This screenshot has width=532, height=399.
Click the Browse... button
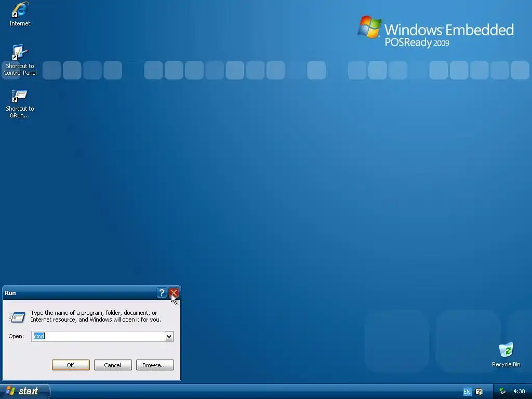click(x=155, y=365)
